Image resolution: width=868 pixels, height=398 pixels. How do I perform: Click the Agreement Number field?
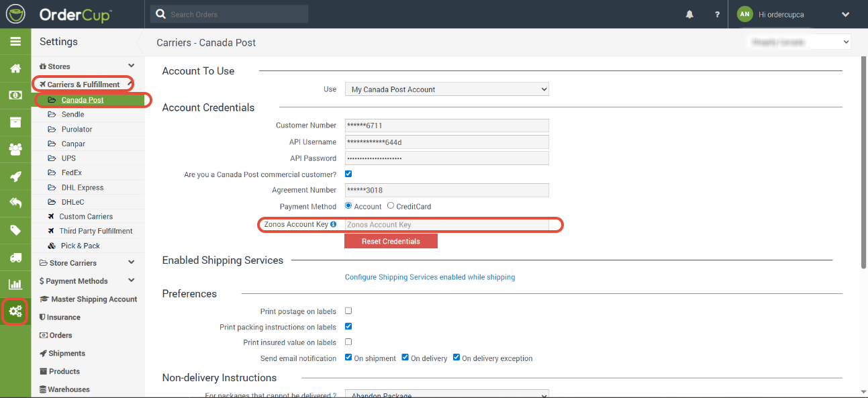[x=446, y=190]
